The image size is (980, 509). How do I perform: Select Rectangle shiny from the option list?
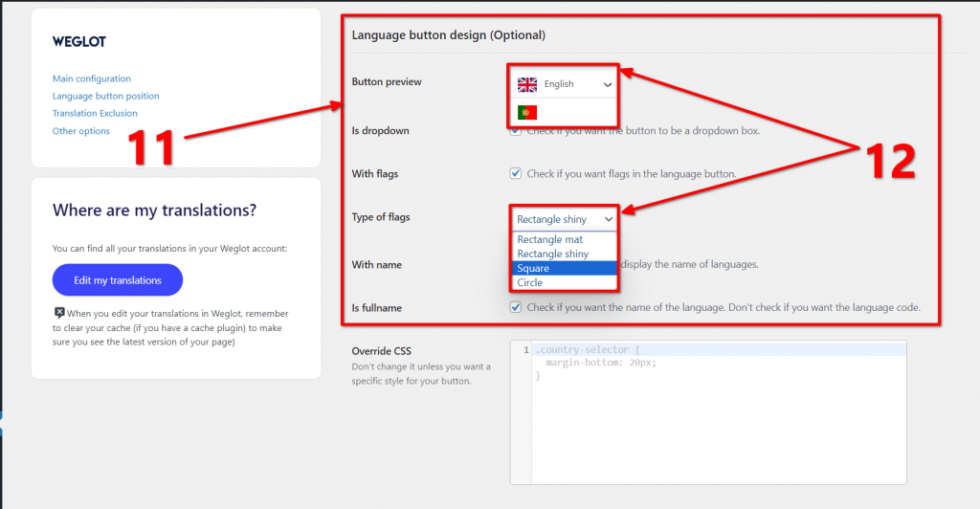pos(565,254)
